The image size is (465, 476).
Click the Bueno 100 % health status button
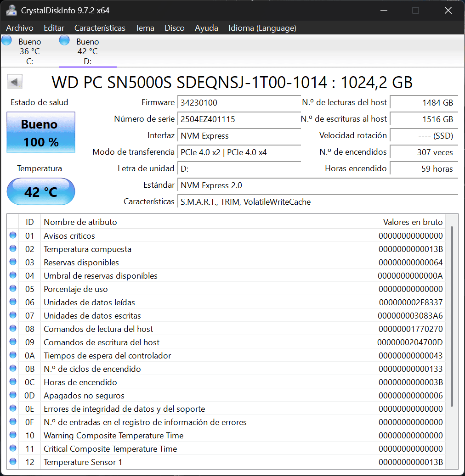(41, 133)
